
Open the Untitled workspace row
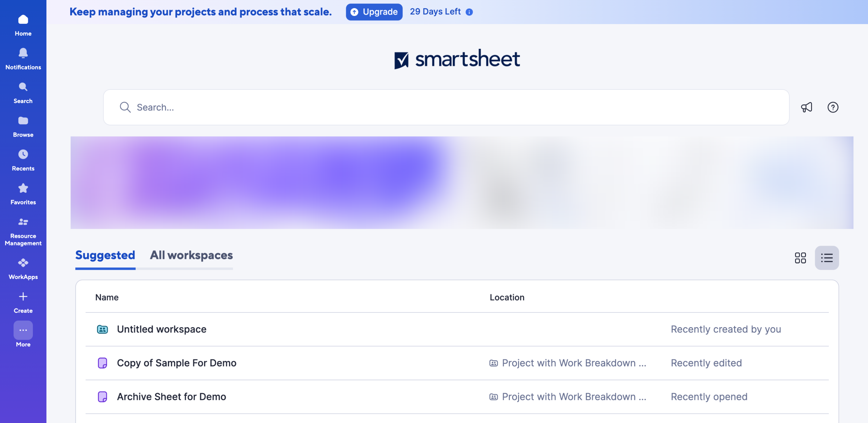coord(161,329)
